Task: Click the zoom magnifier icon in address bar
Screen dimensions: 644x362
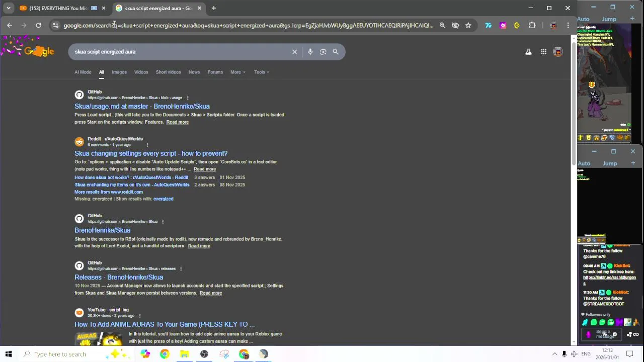Action: [442, 25]
